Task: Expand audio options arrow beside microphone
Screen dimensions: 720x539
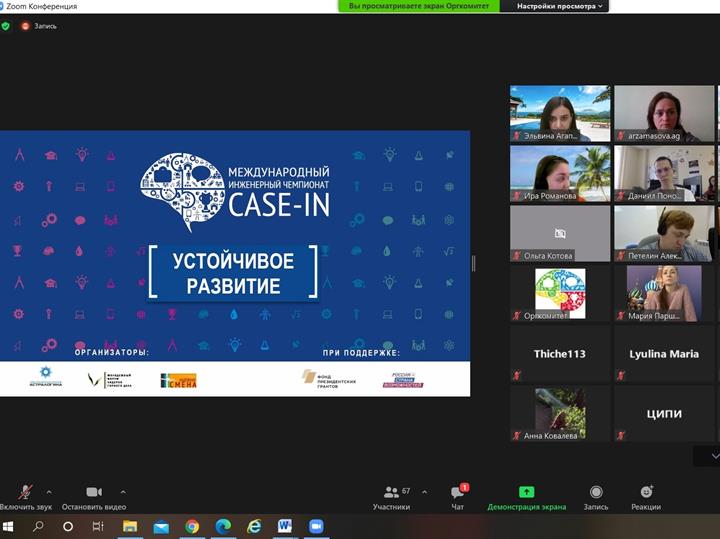Action: [49, 492]
